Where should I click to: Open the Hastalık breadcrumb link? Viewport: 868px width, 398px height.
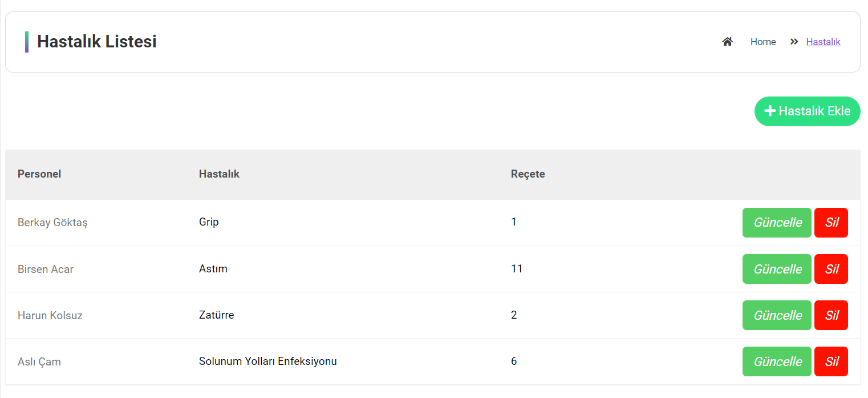823,42
